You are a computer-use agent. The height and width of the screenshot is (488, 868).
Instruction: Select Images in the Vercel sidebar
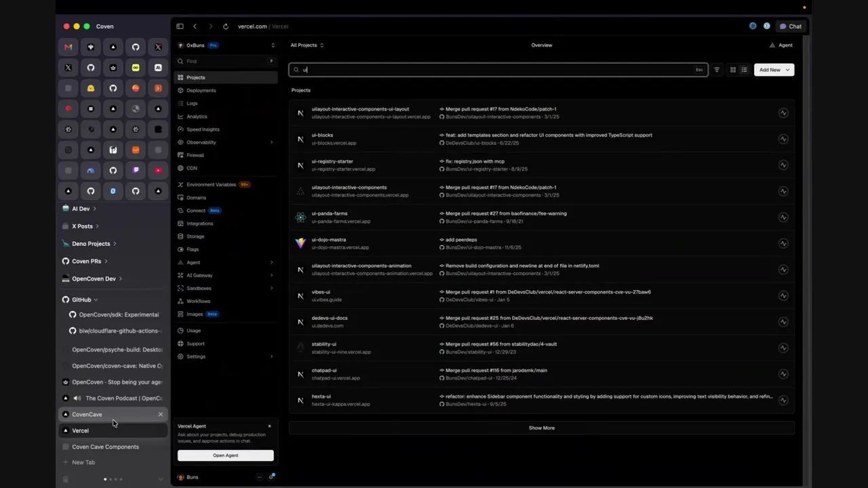point(226,314)
